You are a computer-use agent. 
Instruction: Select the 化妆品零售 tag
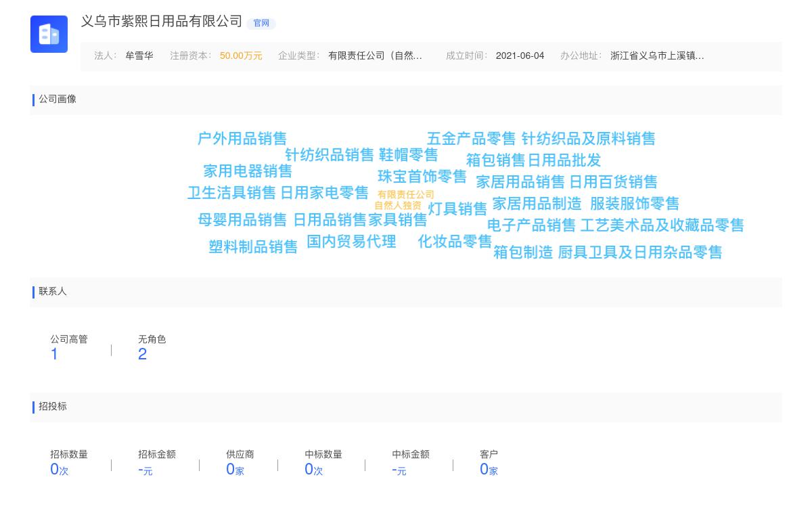(455, 242)
